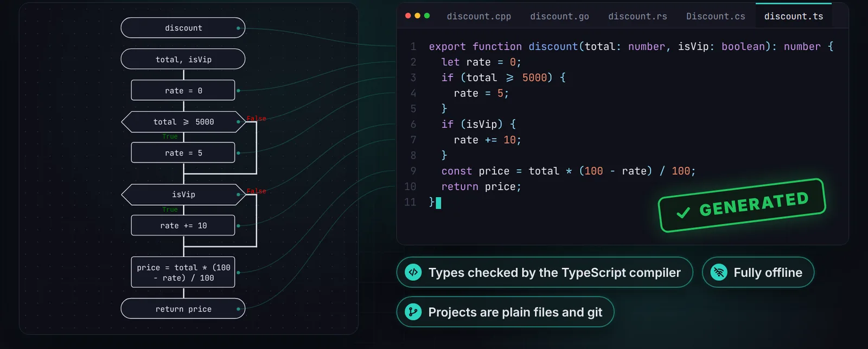Viewport: 868px width, 349px height.
Task: Click the False label beside 'isVip' node
Action: pos(256,191)
